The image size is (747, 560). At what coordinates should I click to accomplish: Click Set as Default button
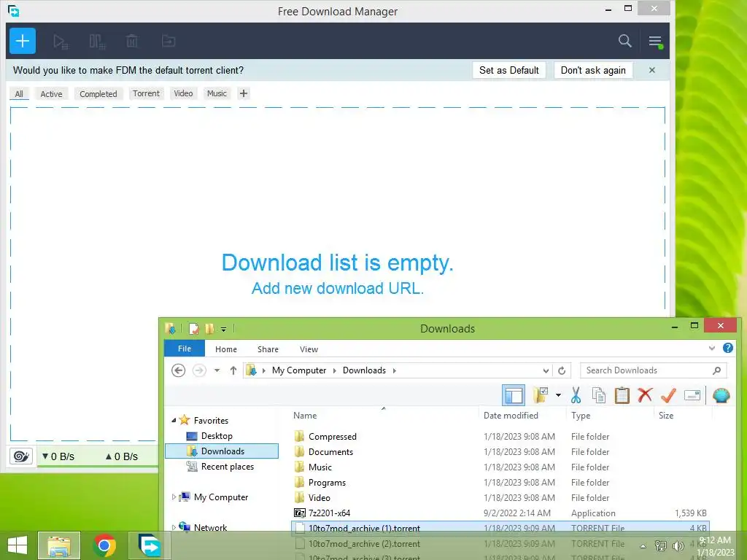click(x=508, y=70)
